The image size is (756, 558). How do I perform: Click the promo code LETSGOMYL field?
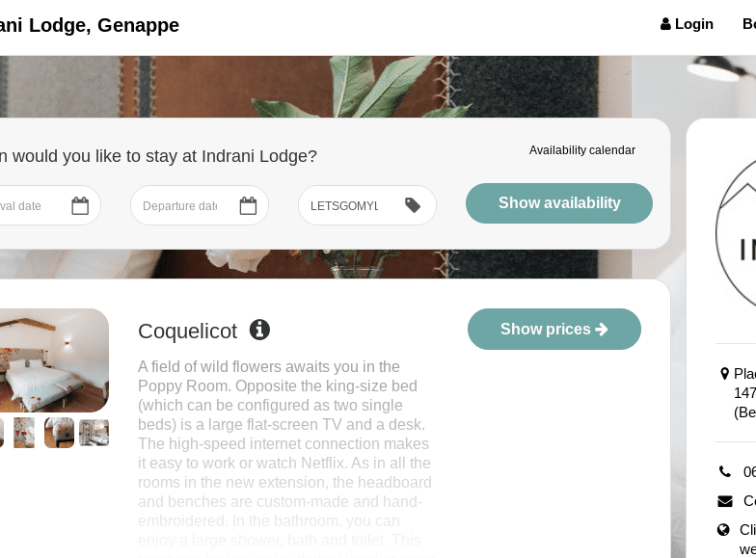(345, 205)
